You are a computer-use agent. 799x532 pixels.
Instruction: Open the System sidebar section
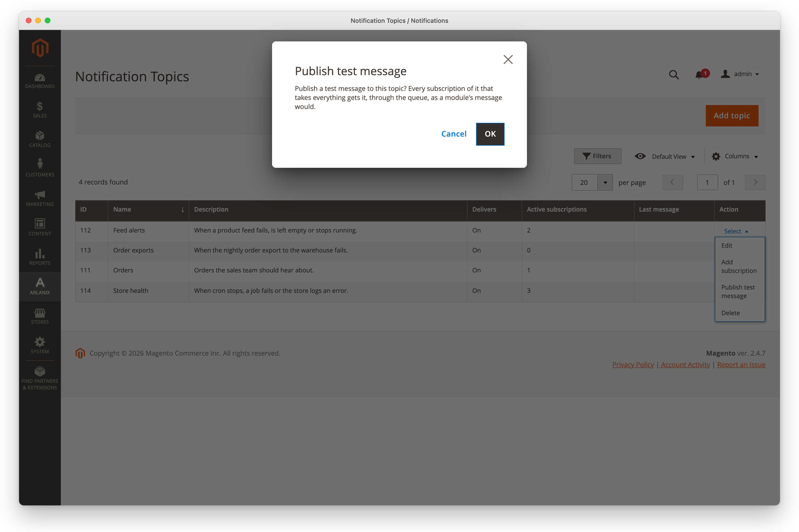click(x=40, y=345)
